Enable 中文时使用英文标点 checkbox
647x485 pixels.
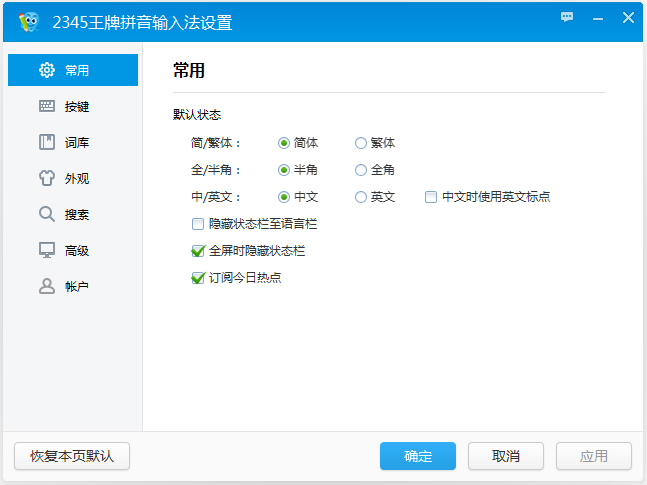[x=431, y=197]
